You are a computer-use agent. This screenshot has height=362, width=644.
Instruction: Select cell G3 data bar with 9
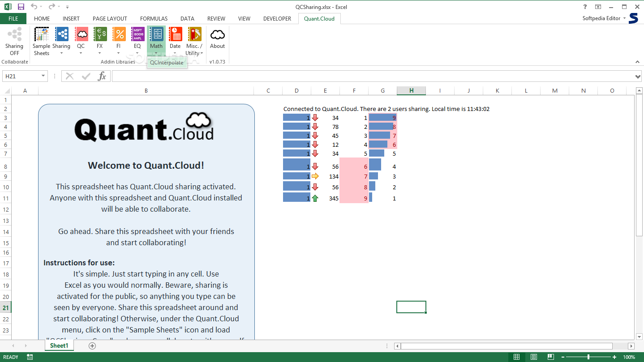[x=382, y=118]
